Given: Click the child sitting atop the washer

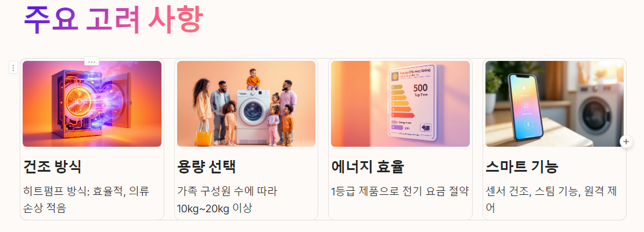Looking at the screenshot, I should coord(253,79).
